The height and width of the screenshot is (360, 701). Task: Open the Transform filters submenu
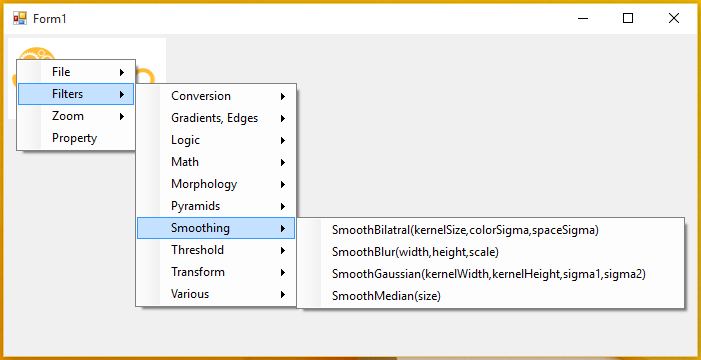click(x=215, y=272)
